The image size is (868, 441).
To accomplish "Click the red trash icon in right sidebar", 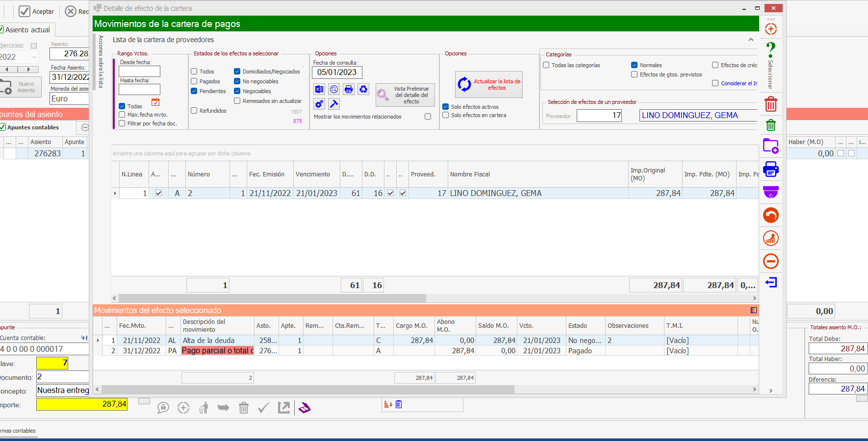I will click(x=771, y=104).
